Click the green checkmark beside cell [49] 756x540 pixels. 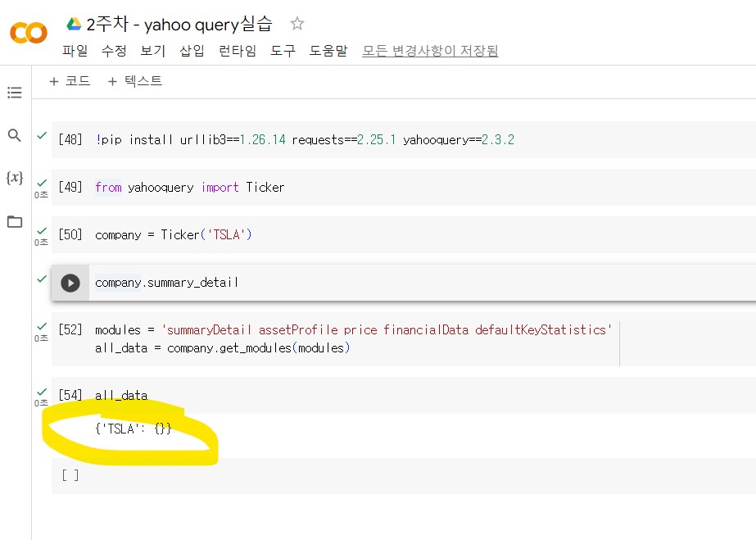(42, 183)
